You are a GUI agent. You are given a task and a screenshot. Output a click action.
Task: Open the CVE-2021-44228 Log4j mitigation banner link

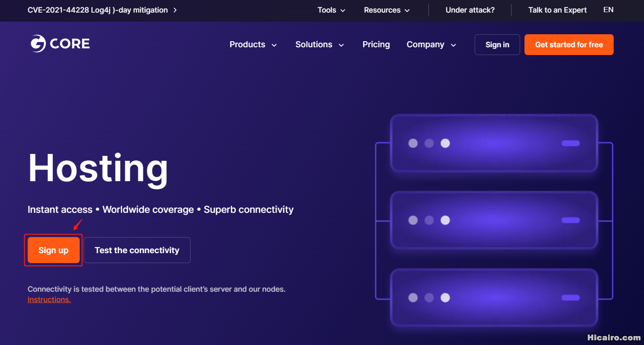coord(97,10)
